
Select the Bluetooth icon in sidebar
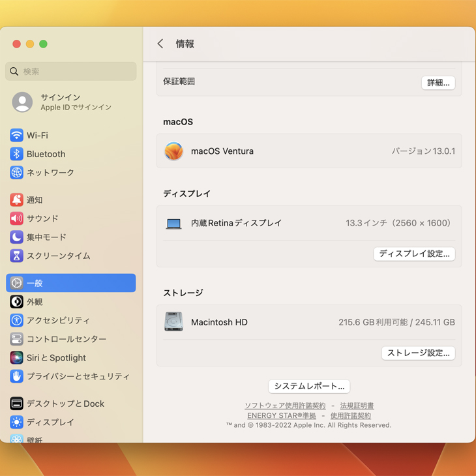tap(16, 155)
